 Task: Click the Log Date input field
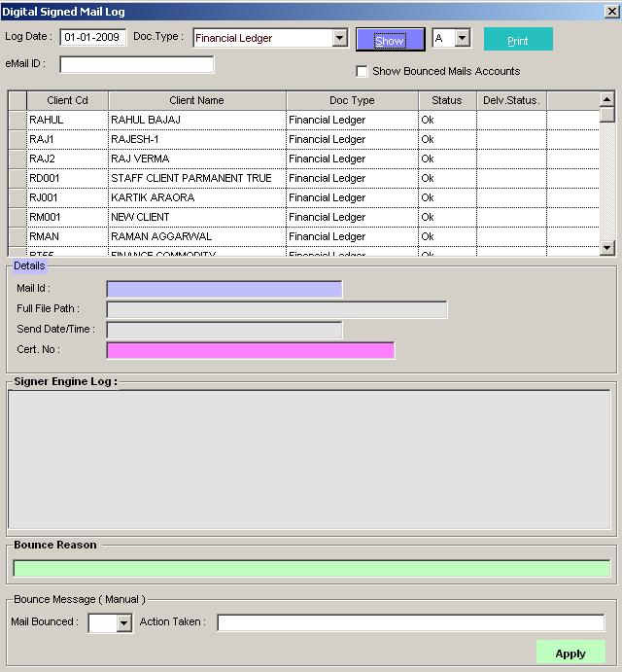tap(93, 38)
